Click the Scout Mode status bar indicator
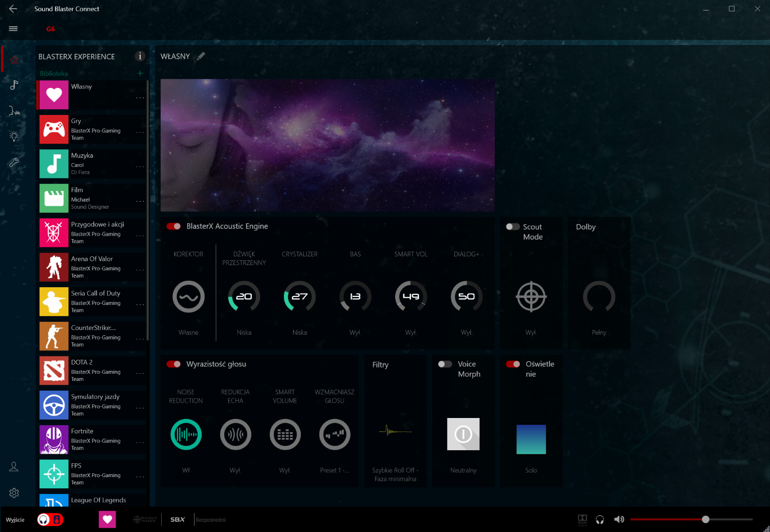 pos(145,519)
